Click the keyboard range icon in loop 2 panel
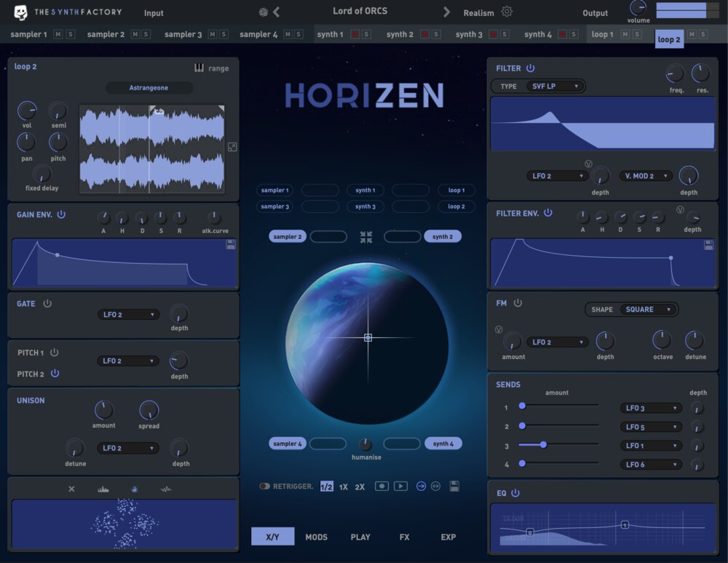The width and height of the screenshot is (728, 563). 199,68
